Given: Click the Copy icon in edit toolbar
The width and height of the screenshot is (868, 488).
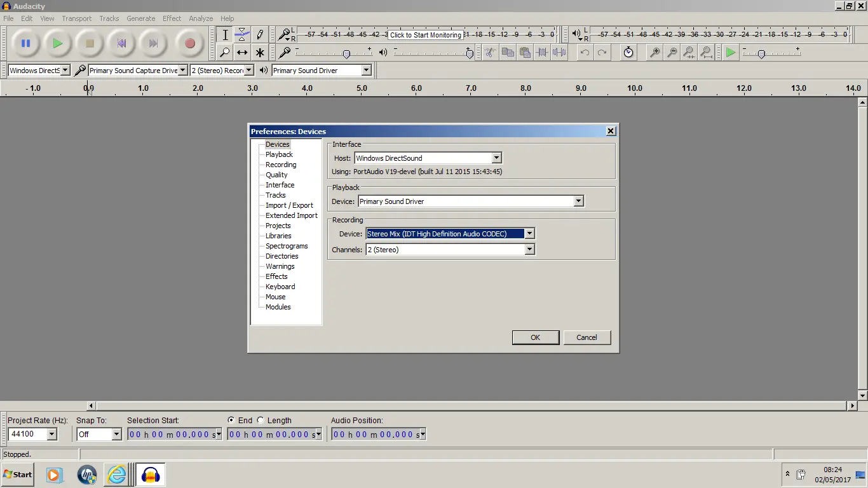Looking at the screenshot, I should pos(507,52).
